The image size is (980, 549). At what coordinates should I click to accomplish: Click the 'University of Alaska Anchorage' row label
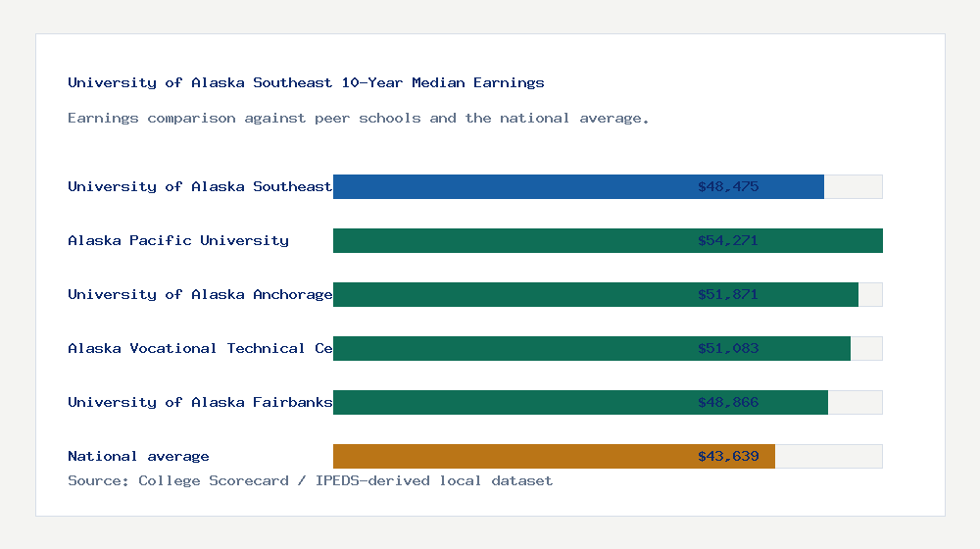click(200, 294)
